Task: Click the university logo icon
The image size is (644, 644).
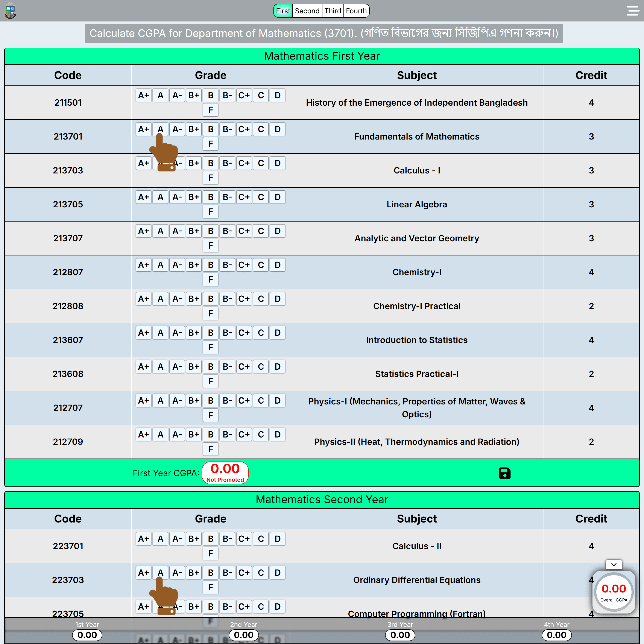Action: coord(10,11)
